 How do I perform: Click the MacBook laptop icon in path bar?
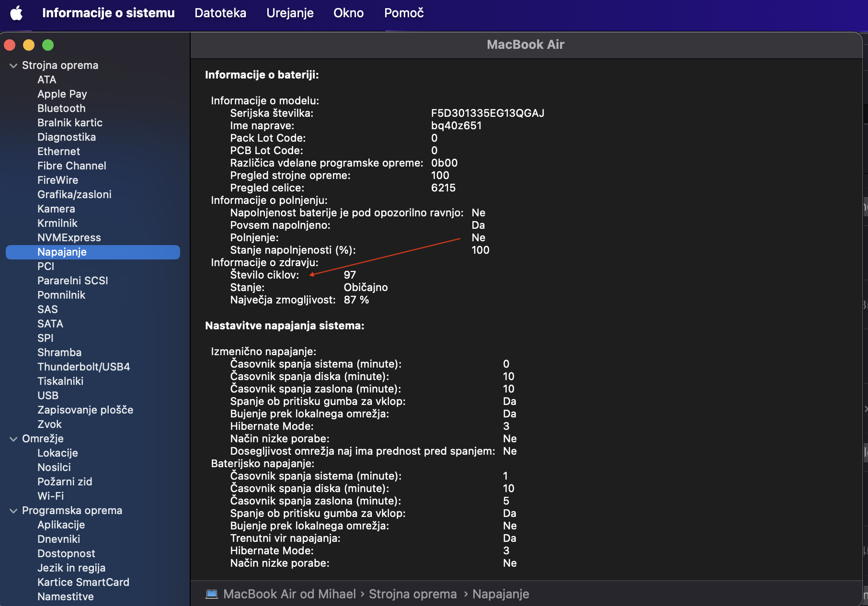(211, 594)
